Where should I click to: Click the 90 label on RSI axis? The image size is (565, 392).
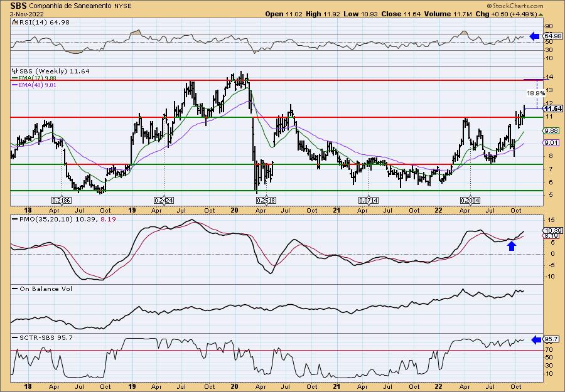click(549, 26)
